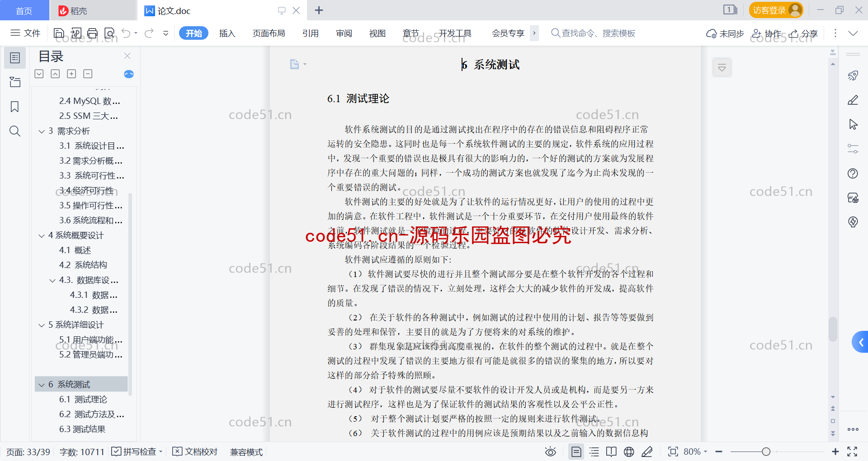The width and height of the screenshot is (868, 461).
Task: Click the document vertical scrollbar thumb
Action: 833,329
